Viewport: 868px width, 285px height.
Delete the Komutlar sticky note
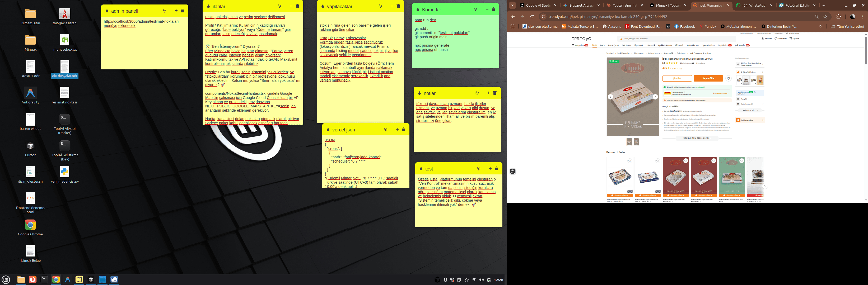point(493,9)
